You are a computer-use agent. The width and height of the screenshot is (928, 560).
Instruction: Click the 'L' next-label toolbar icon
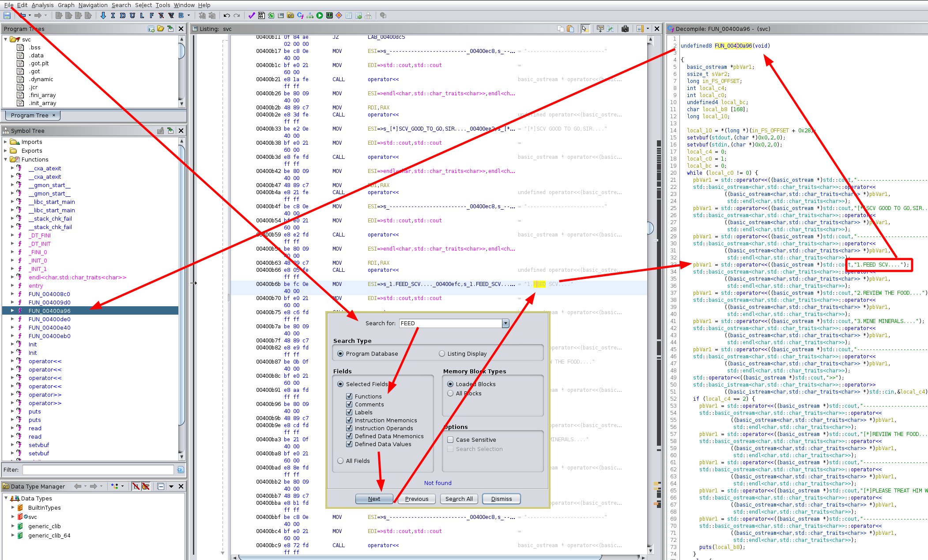coord(142,15)
